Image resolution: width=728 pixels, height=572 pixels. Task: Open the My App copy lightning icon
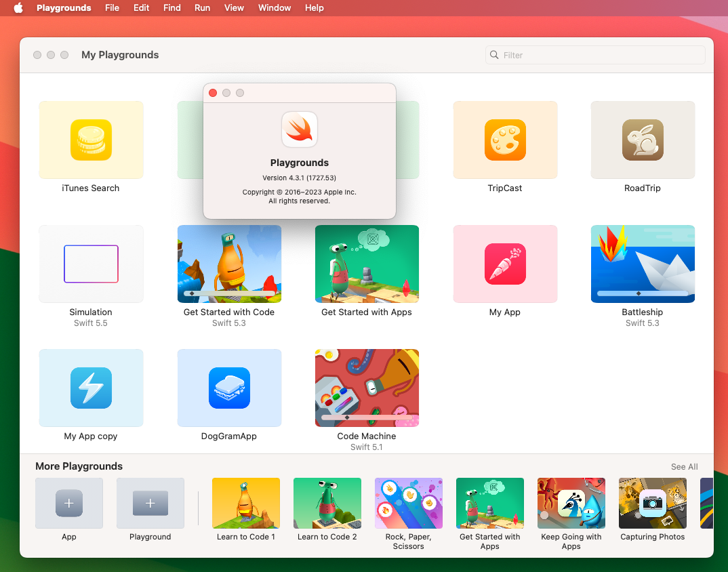tap(91, 388)
